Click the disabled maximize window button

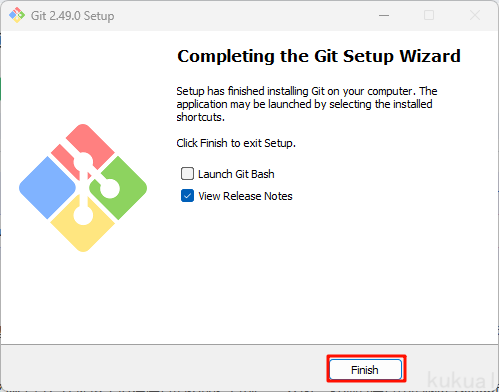[429, 15]
